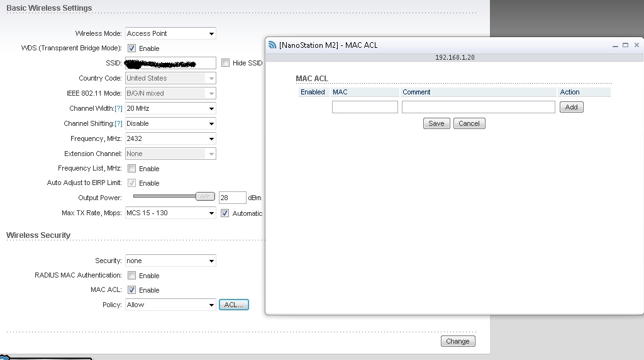Expand the Channel Shifting dropdown
This screenshot has width=644, height=360.
coord(170,123)
